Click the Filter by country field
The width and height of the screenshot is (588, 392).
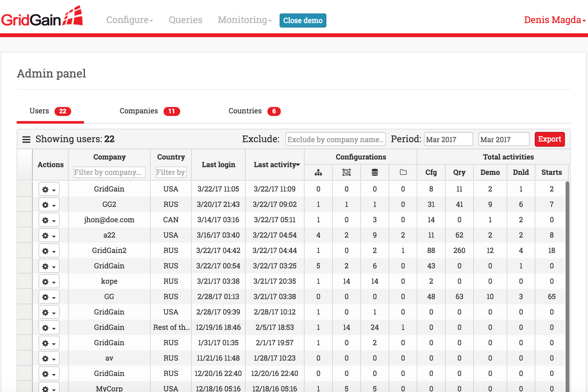pyautogui.click(x=171, y=172)
